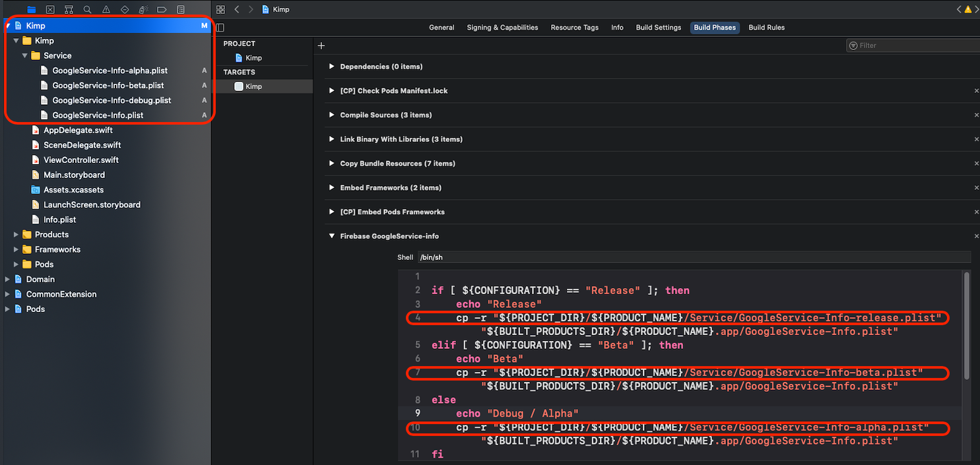Open AppDelegate.swift file
The image size is (980, 465).
click(x=77, y=130)
